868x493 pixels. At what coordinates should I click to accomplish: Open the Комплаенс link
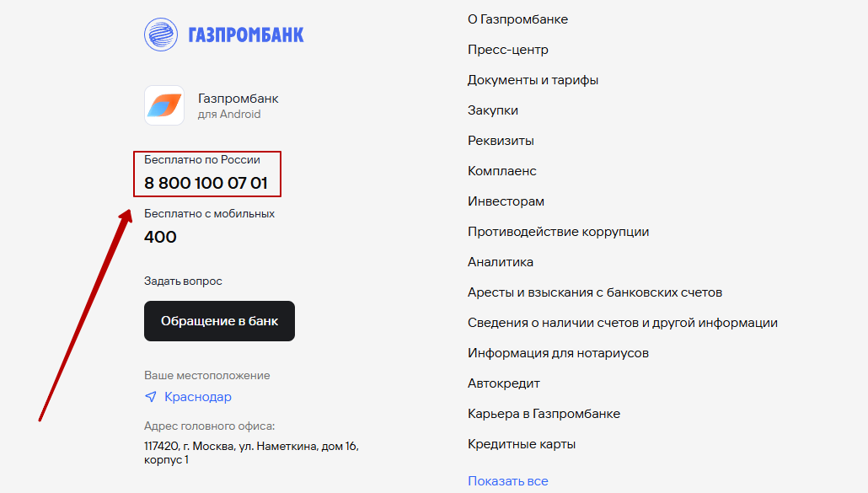click(x=502, y=171)
